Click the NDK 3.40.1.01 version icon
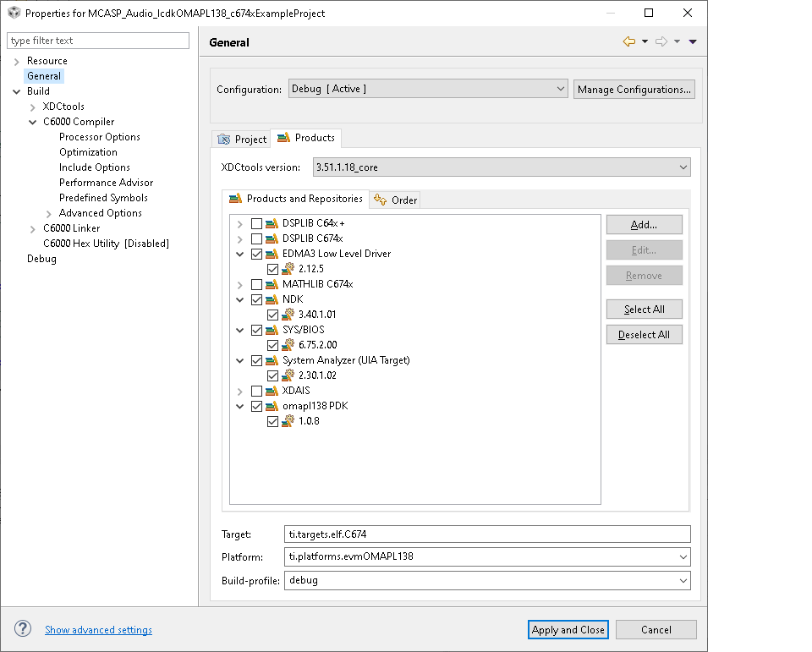The height and width of the screenshot is (652, 812). (288, 315)
